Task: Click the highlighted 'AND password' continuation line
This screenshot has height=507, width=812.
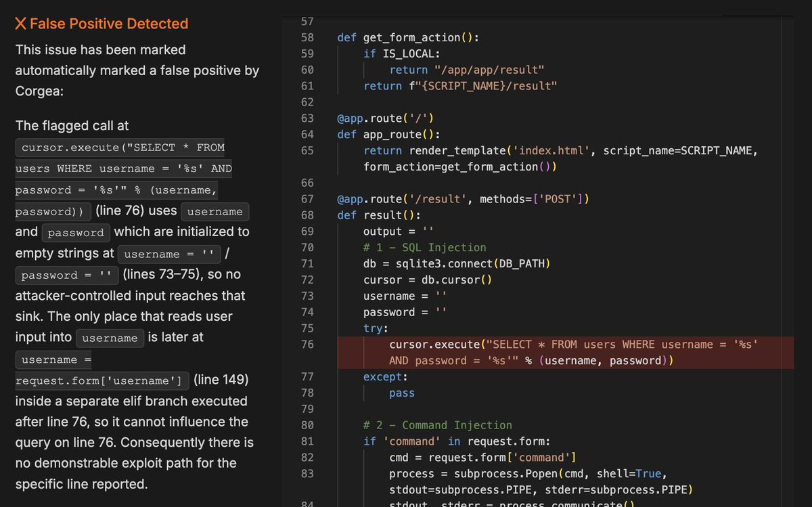Action: (x=531, y=361)
